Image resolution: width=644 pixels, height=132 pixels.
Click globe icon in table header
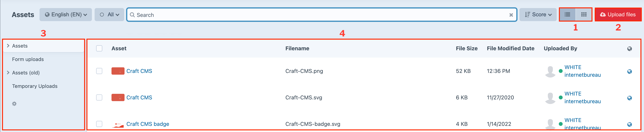click(x=629, y=49)
